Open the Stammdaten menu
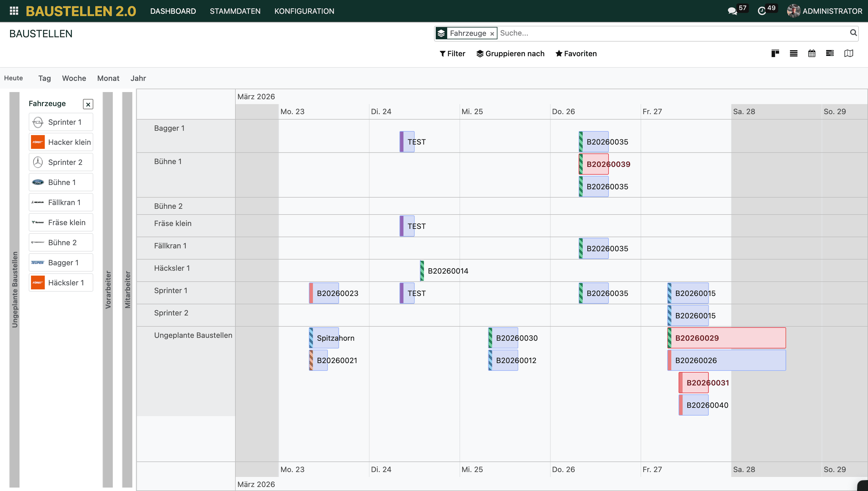Screen dimensions: 868x491 pos(235,11)
